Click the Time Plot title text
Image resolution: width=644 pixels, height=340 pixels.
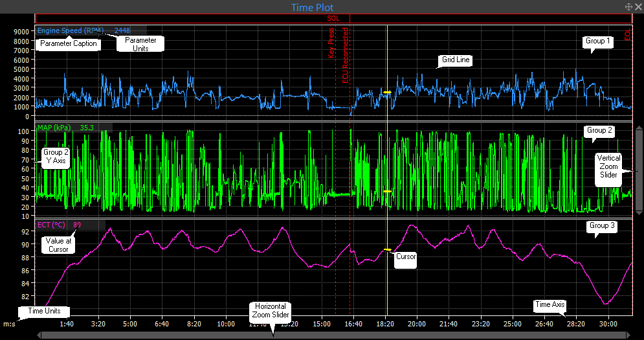point(312,7)
